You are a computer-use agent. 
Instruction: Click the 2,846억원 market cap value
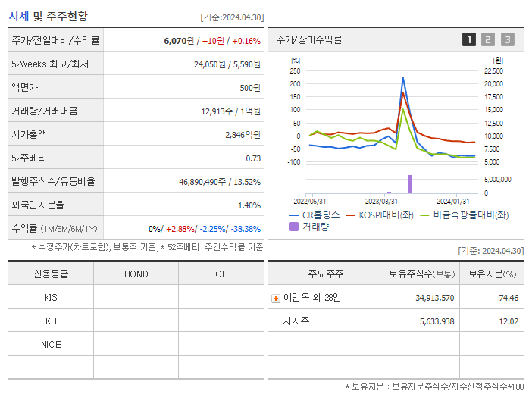click(243, 135)
